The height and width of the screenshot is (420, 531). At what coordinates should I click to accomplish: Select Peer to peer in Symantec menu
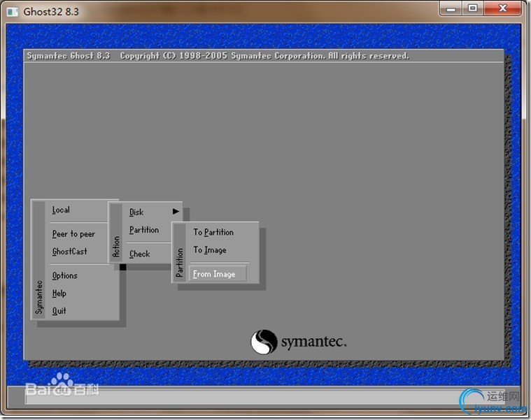tap(73, 234)
